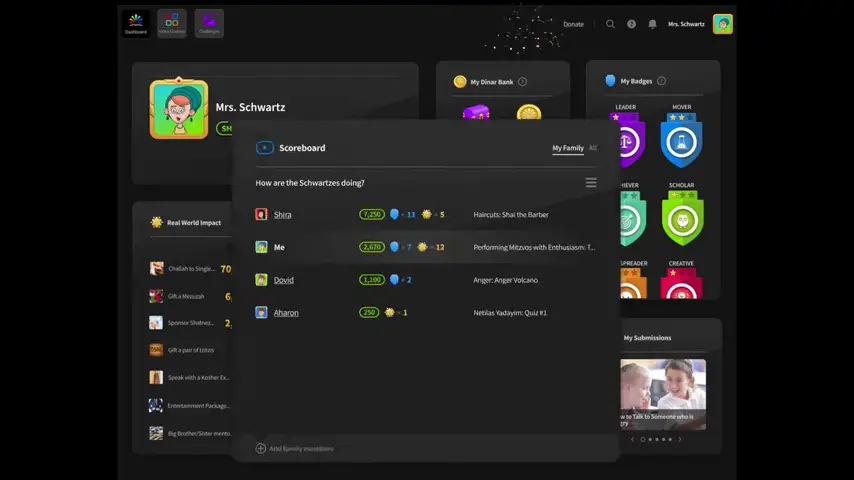
Task: Select 'Speak with a Kosher Ex...' item
Action: coord(190,378)
